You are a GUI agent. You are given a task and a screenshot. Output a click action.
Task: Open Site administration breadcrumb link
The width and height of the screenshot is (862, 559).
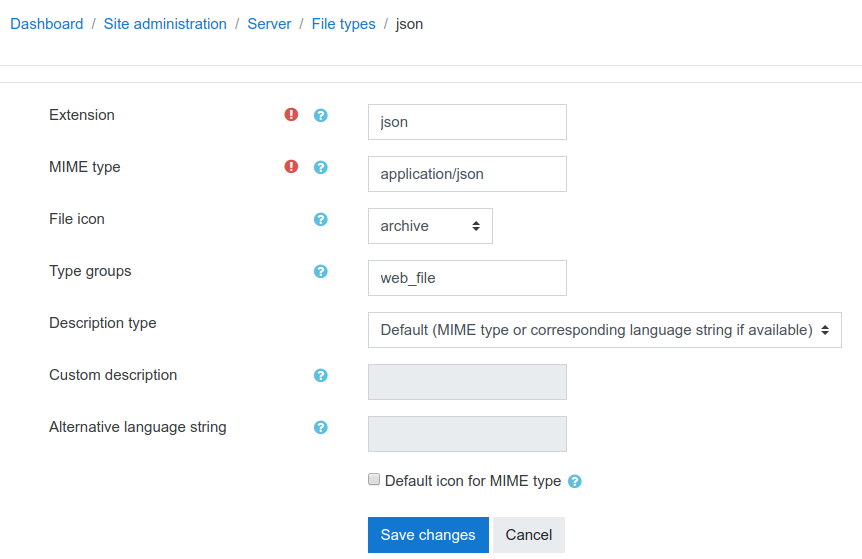point(165,24)
